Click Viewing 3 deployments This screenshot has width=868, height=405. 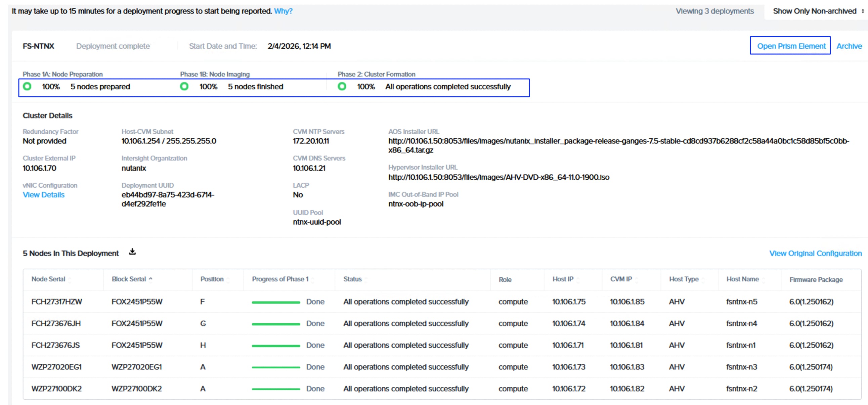(x=715, y=11)
